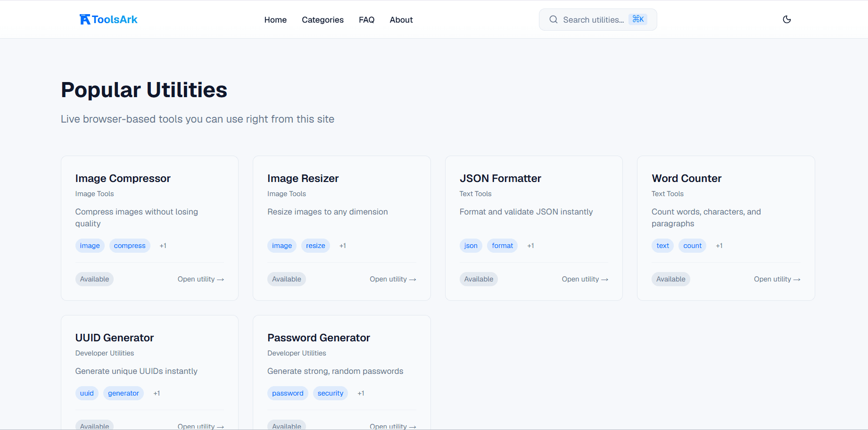Expand +1 tags on Password Generator card
This screenshot has width=868, height=430.
point(361,393)
